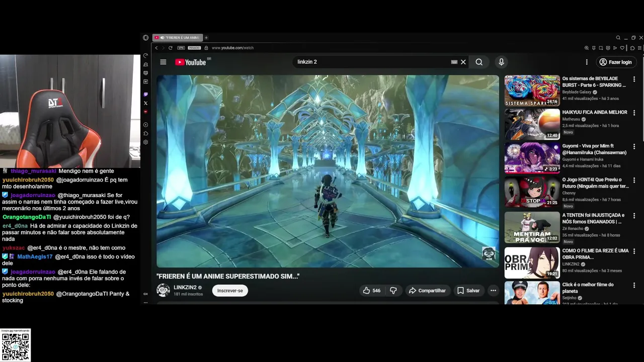644x362 pixels.
Task: Take a snapshot with the dashed-square icon
Action: pos(601,48)
